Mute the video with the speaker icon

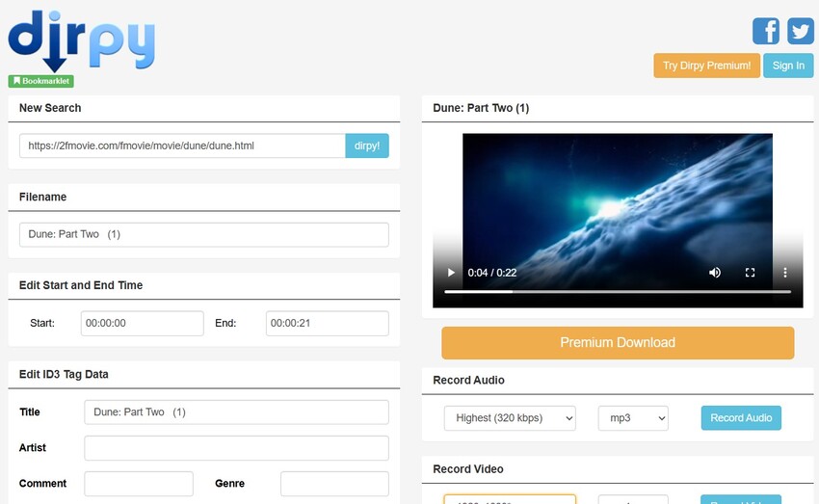coord(715,273)
